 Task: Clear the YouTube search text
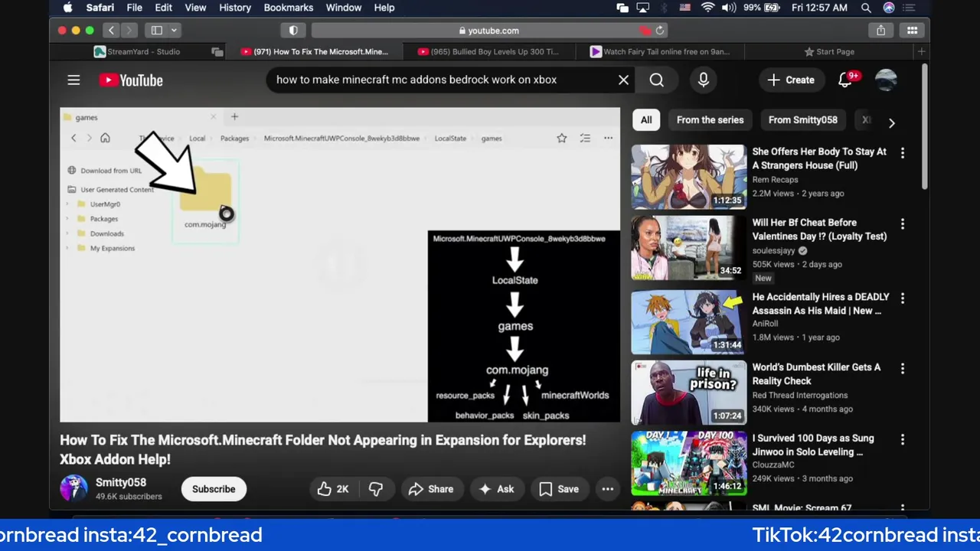[623, 80]
